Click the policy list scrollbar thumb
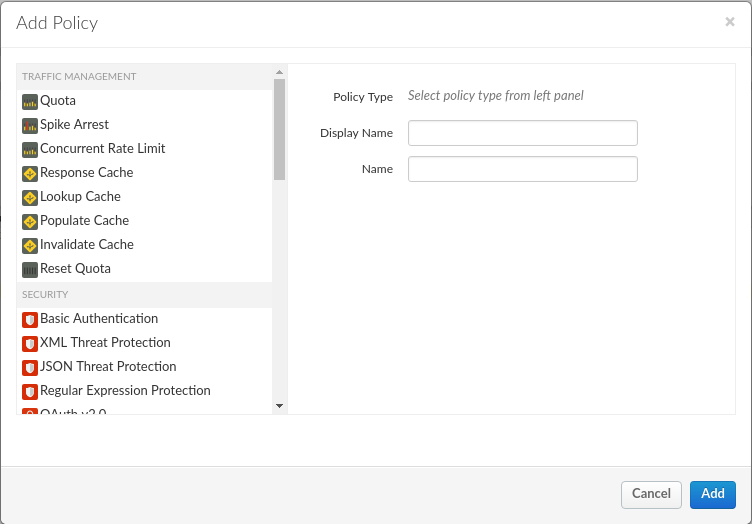This screenshot has height=524, width=752. point(279,129)
